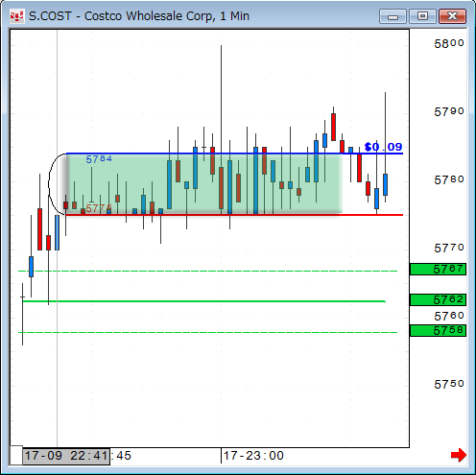Viewport: 476px width, 475px height.
Task: Select the 5767 green price label
Action: pyautogui.click(x=438, y=269)
